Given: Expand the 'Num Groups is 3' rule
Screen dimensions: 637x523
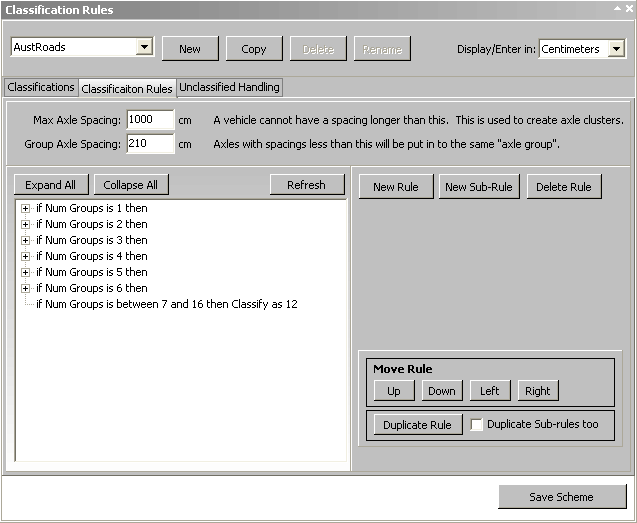Looking at the screenshot, I should click(x=25, y=240).
